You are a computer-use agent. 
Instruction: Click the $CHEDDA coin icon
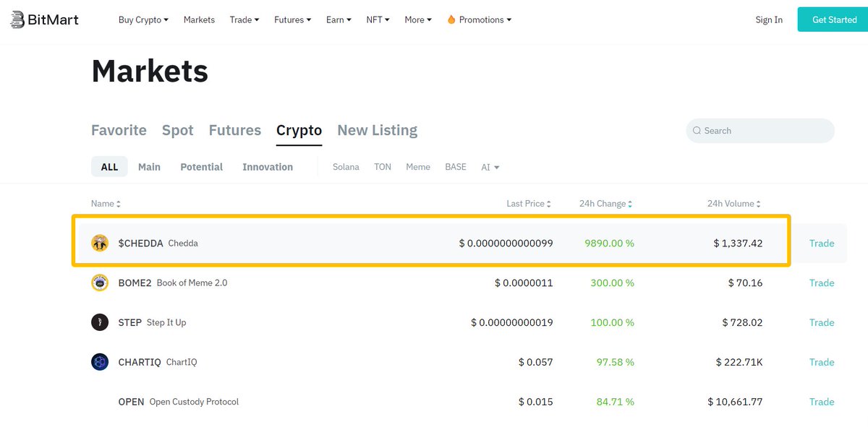100,243
